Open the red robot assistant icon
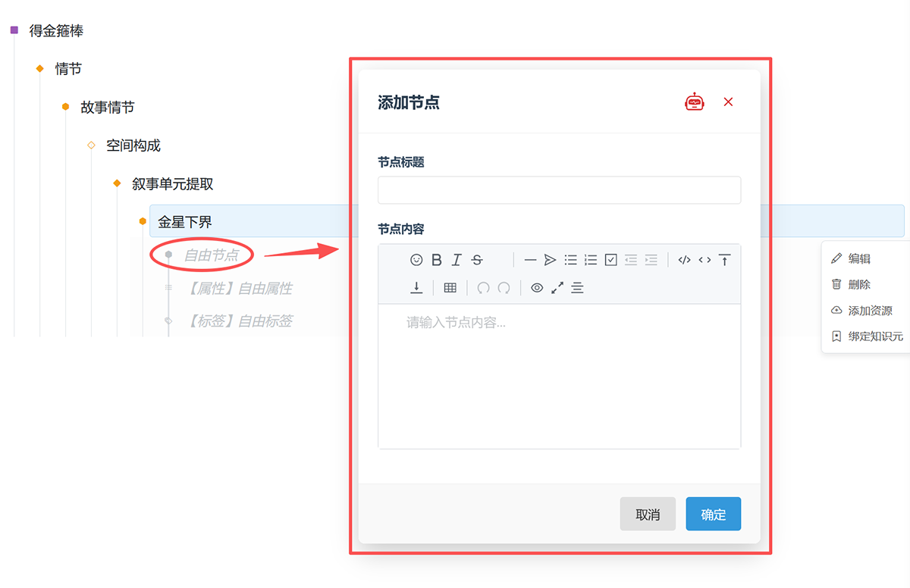Screen dimensions: 910x588 695,102
